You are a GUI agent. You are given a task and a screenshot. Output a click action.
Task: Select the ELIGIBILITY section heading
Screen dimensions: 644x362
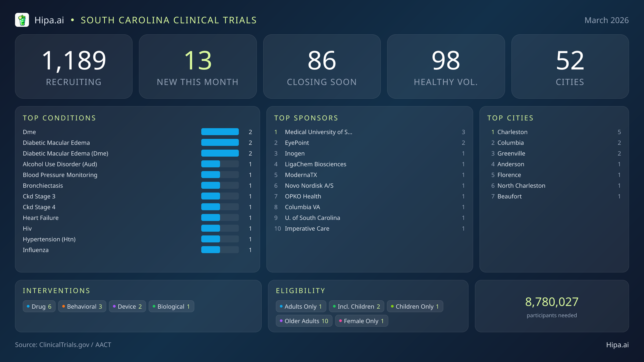300,290
